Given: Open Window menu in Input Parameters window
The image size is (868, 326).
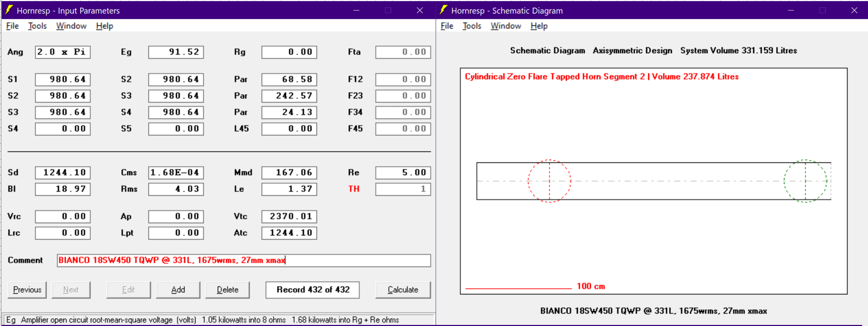Looking at the screenshot, I should click(71, 26).
